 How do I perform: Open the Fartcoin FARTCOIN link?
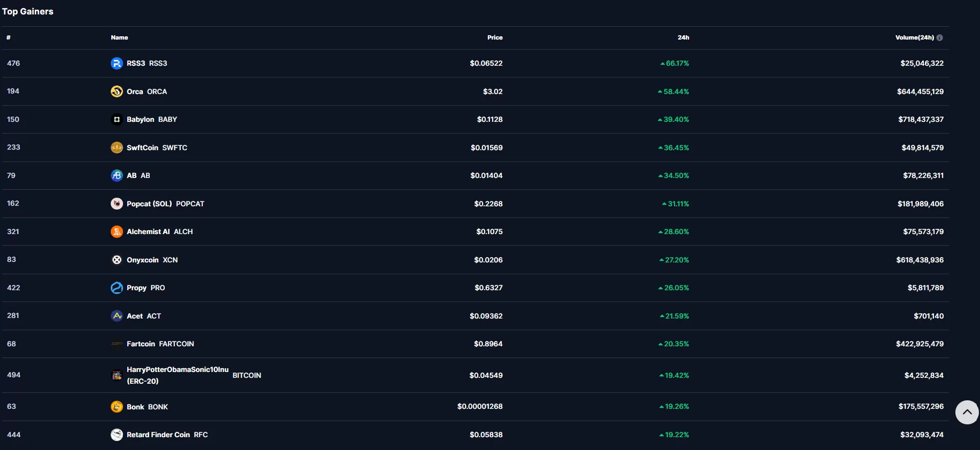pyautogui.click(x=160, y=344)
